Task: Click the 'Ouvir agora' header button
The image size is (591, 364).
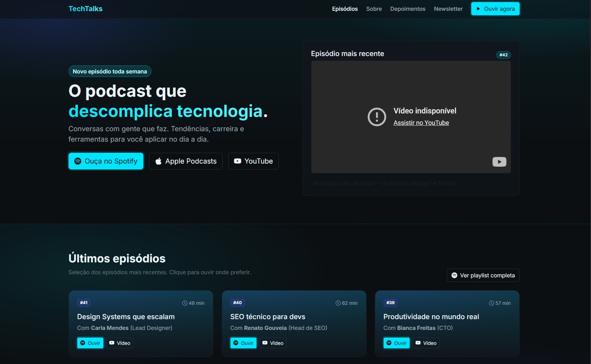Action: coord(495,9)
